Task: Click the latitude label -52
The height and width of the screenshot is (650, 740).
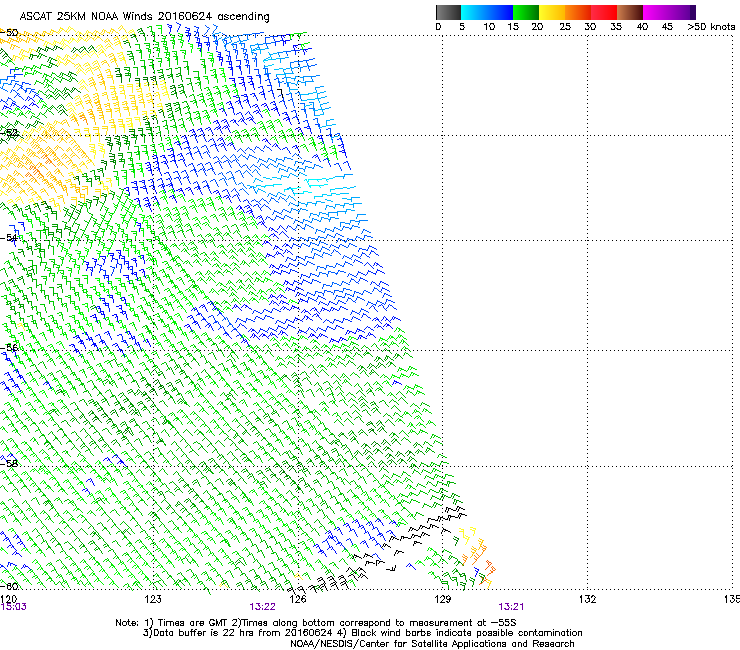Action: pyautogui.click(x=10, y=133)
